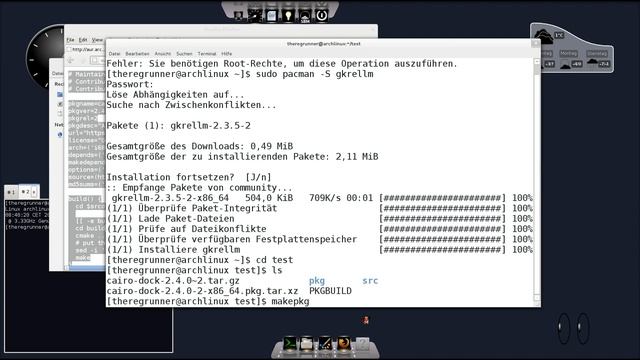The image size is (640, 360).
Task: Click the scrollbar down arrow of the terminal
Action: 536,298
